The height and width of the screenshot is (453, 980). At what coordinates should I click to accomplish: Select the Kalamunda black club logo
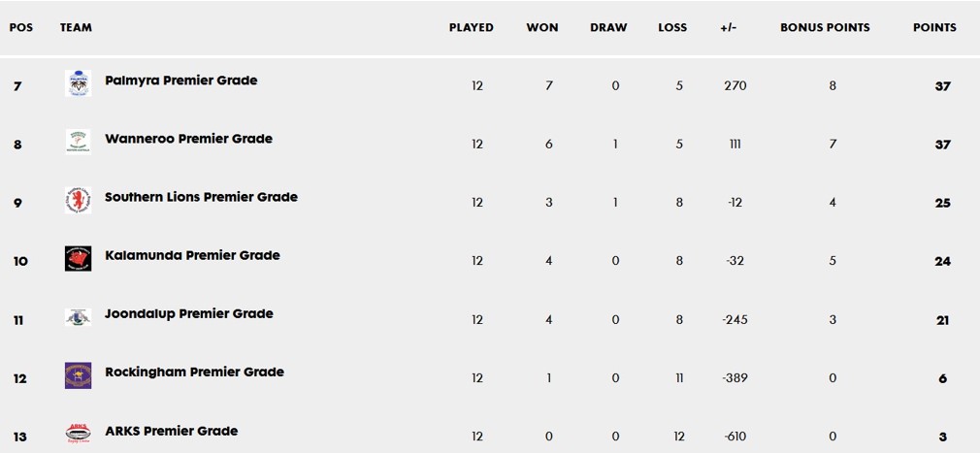click(x=79, y=258)
